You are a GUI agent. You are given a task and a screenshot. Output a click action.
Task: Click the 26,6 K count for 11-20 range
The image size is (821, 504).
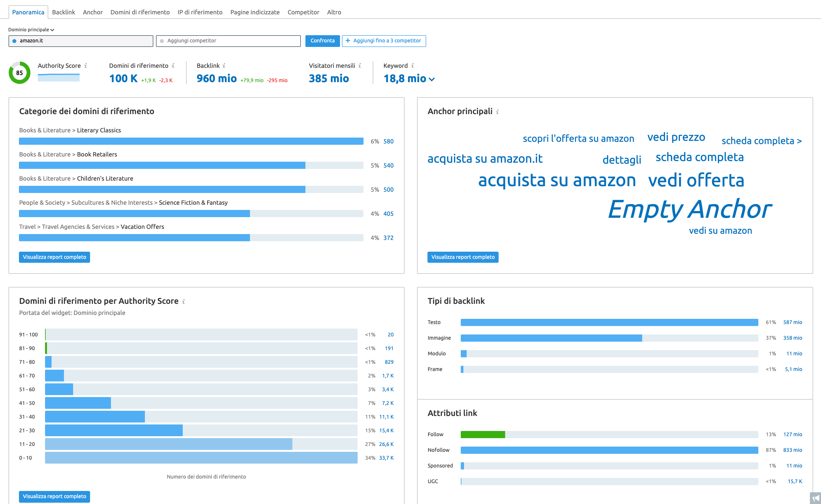pos(386,444)
